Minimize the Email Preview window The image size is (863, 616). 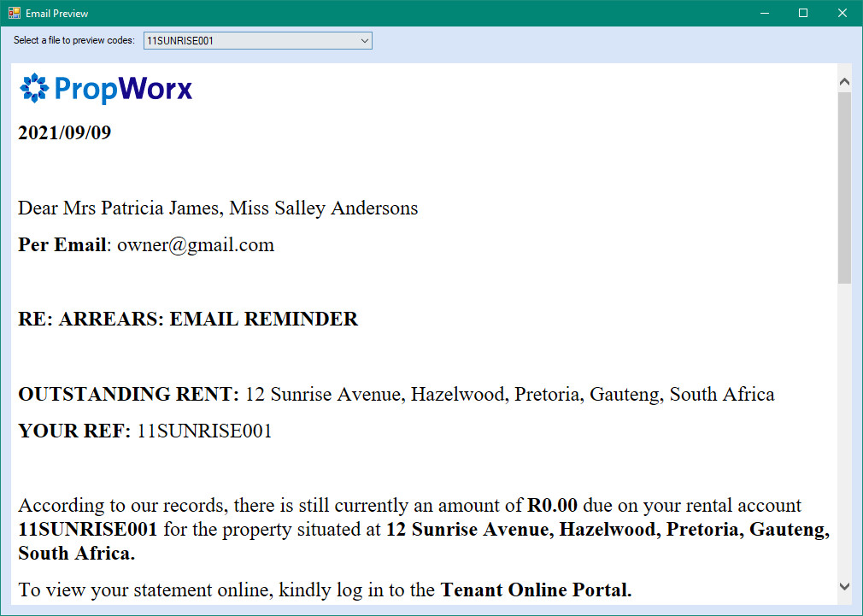[x=765, y=13]
